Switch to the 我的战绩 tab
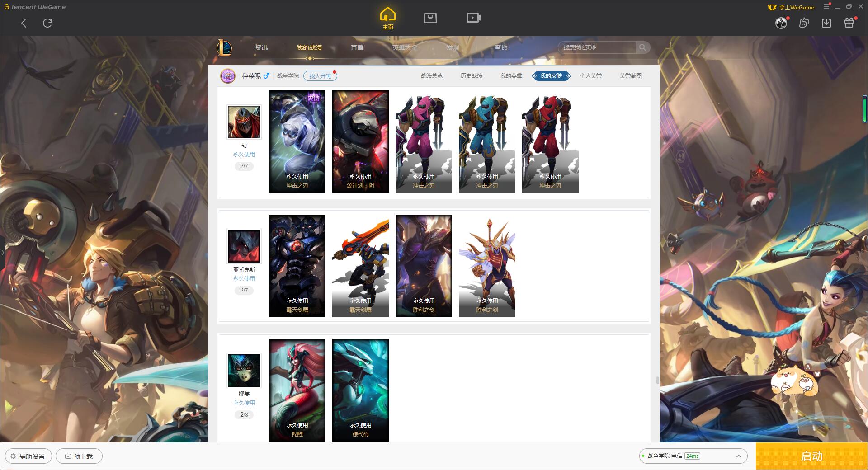Image resolution: width=868 pixels, height=470 pixels. click(309, 47)
